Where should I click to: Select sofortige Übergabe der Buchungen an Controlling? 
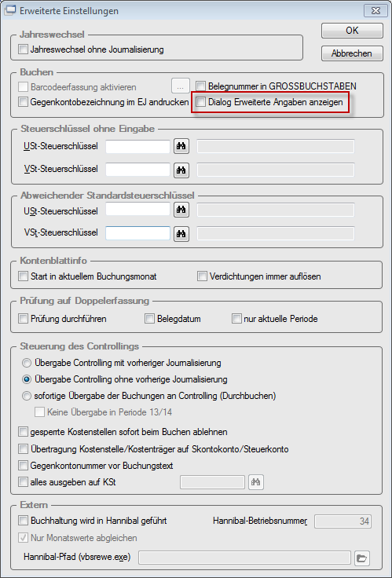coord(27,396)
